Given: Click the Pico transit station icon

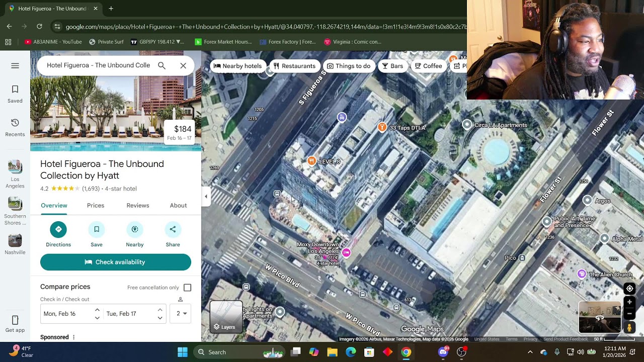Looking at the screenshot, I should click(x=522, y=258).
